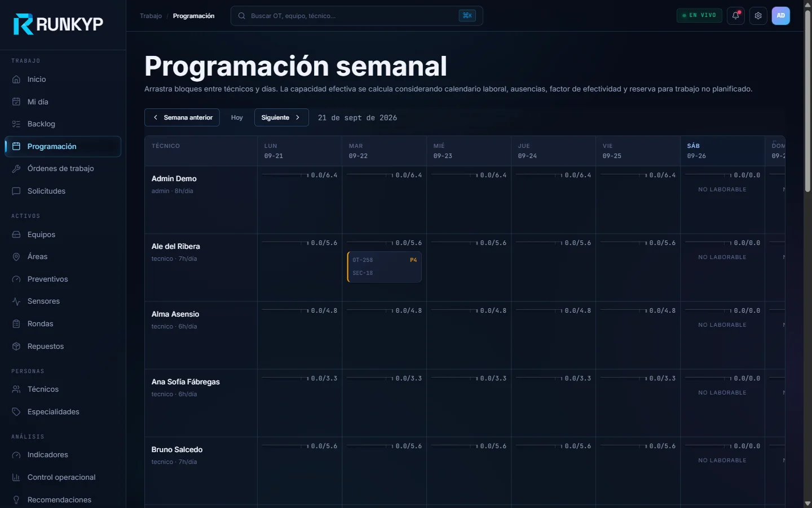This screenshot has width=812, height=508.
Task: Select the technician name Ale del Ribera
Action: [x=175, y=247]
